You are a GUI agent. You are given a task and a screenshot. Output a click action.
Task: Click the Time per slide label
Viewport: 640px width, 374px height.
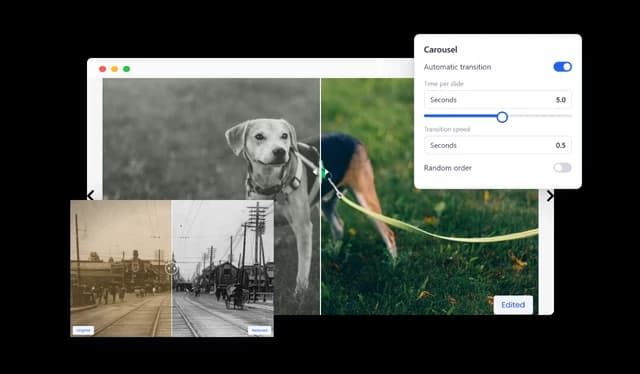coord(444,84)
